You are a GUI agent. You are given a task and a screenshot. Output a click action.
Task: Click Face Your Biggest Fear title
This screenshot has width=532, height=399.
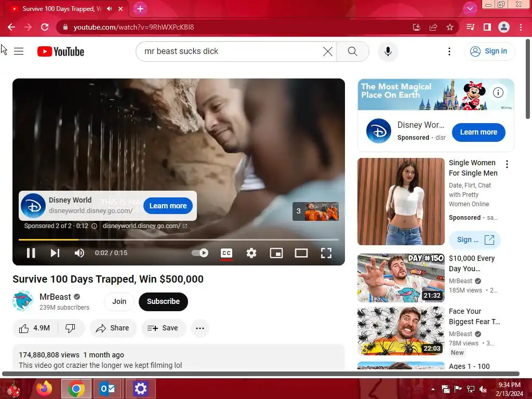[474, 316]
